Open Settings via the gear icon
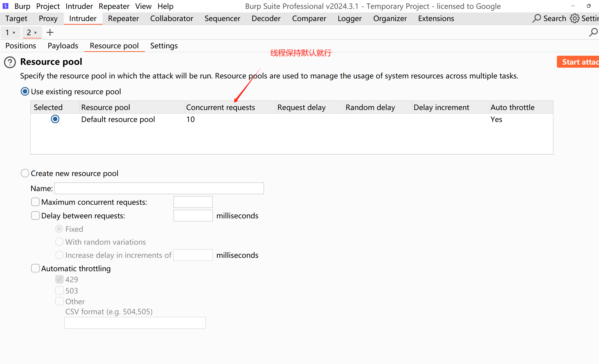The height and width of the screenshot is (364, 599). tap(575, 18)
